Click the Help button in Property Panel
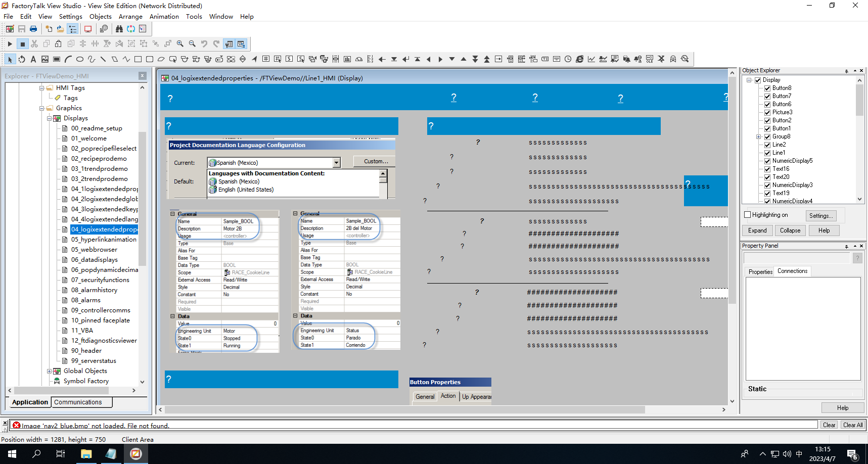Screen dimensions: 868x464 tap(843, 408)
